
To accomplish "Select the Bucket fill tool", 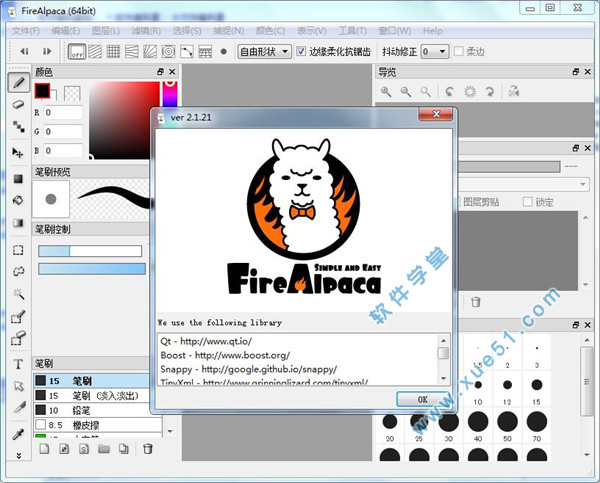I will [18, 201].
